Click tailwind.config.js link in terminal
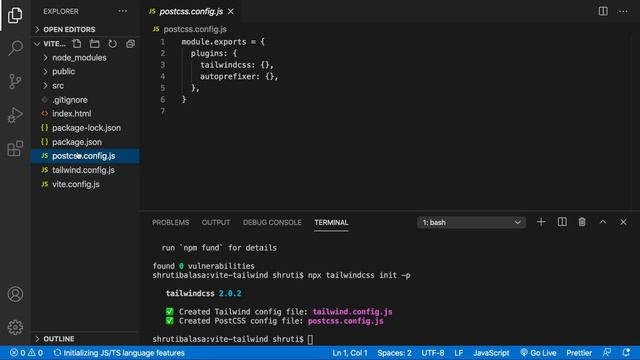This screenshot has width=640, height=360. pyautogui.click(x=352, y=312)
